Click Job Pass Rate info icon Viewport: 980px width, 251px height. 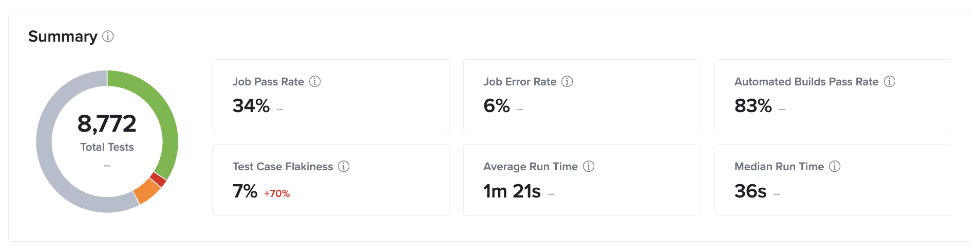click(315, 82)
